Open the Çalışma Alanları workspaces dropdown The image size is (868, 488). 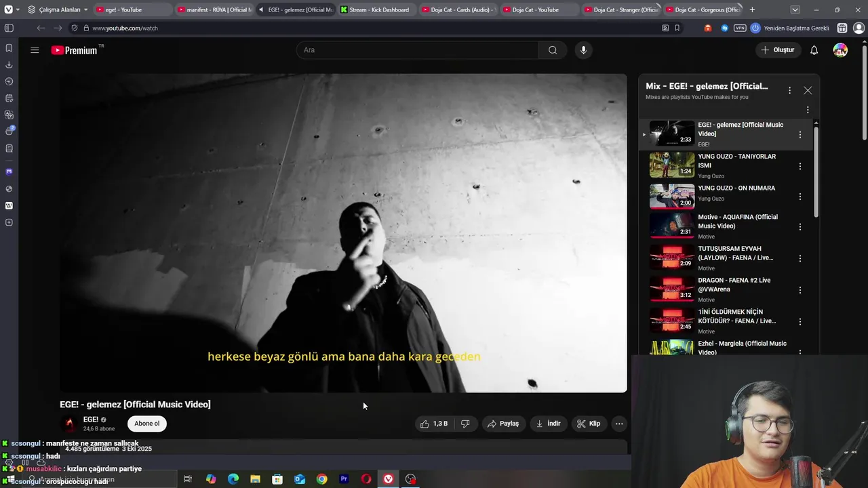click(58, 9)
